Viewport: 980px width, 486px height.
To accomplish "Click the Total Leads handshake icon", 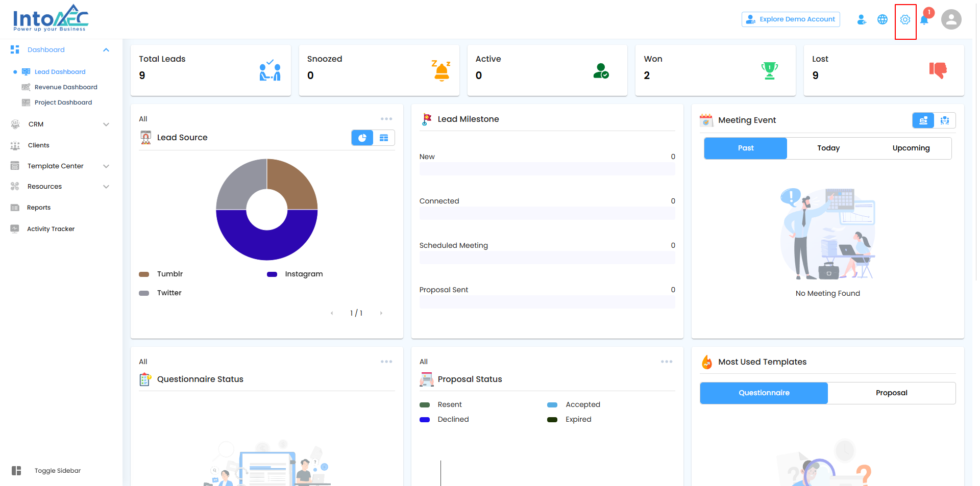I will pyautogui.click(x=270, y=70).
